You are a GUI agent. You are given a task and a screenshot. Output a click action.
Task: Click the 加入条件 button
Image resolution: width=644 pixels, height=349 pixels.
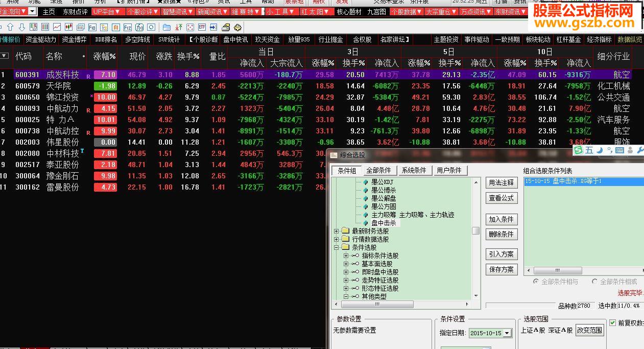[501, 219]
